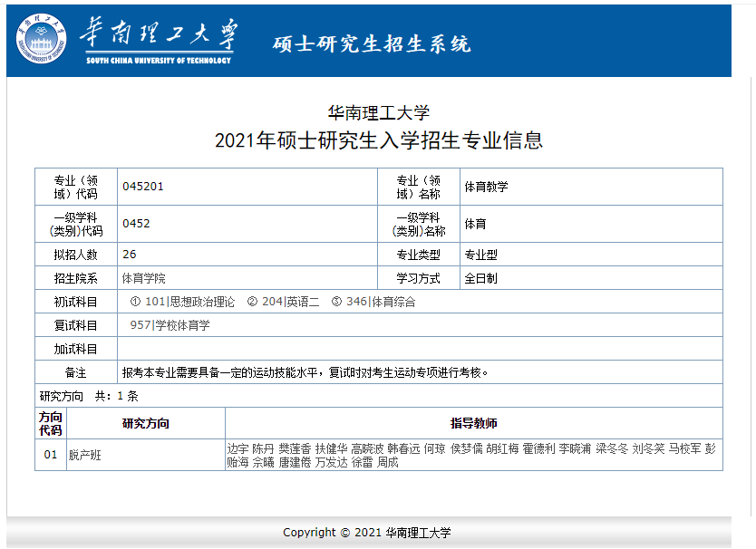This screenshot has width=756, height=549.
Task: Select supervisor name 韩春远
Action: 403,448
